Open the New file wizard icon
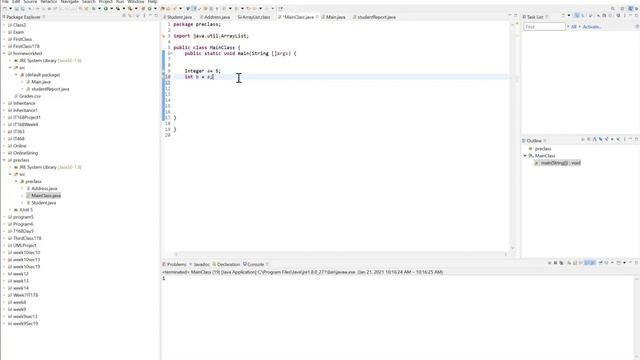 [x=5, y=9]
